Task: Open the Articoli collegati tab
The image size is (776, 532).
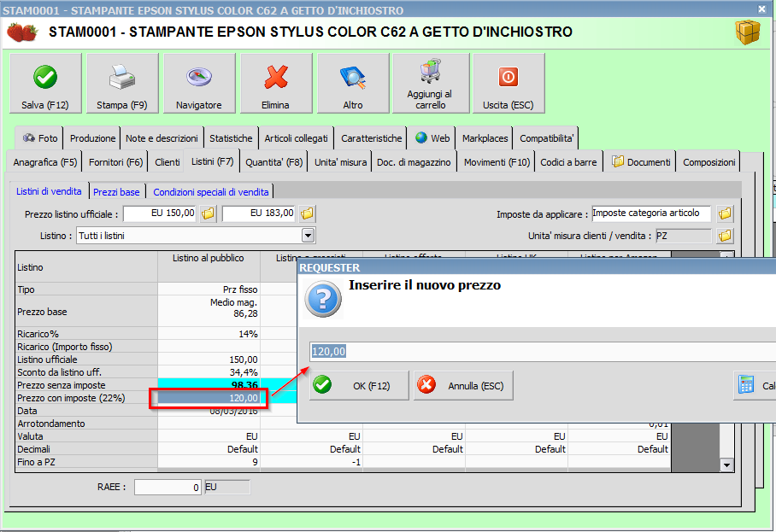Action: click(296, 138)
